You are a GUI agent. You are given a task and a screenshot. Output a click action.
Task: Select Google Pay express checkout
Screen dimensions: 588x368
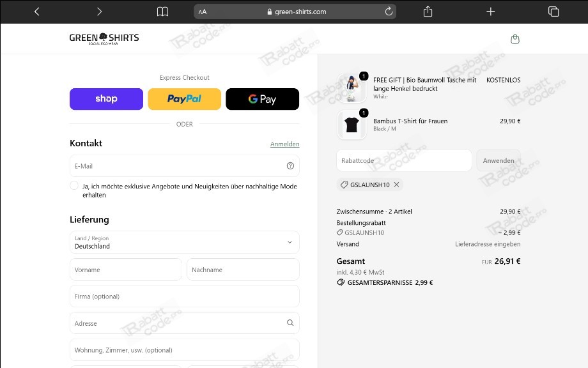click(263, 99)
